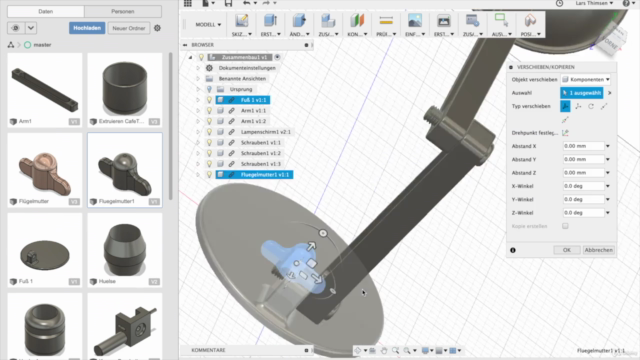The height and width of the screenshot is (360, 640).
Task: Select the Position tool icon
Action: click(530, 20)
